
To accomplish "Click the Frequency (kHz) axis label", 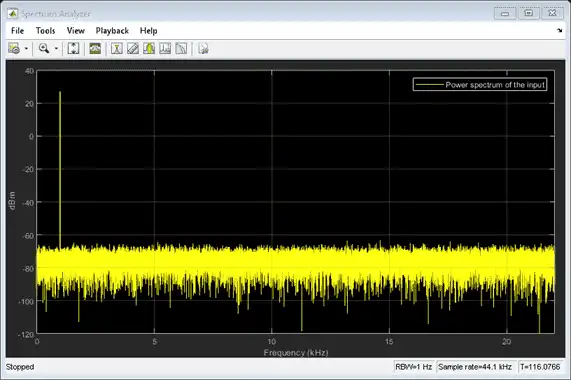I will (296, 353).
